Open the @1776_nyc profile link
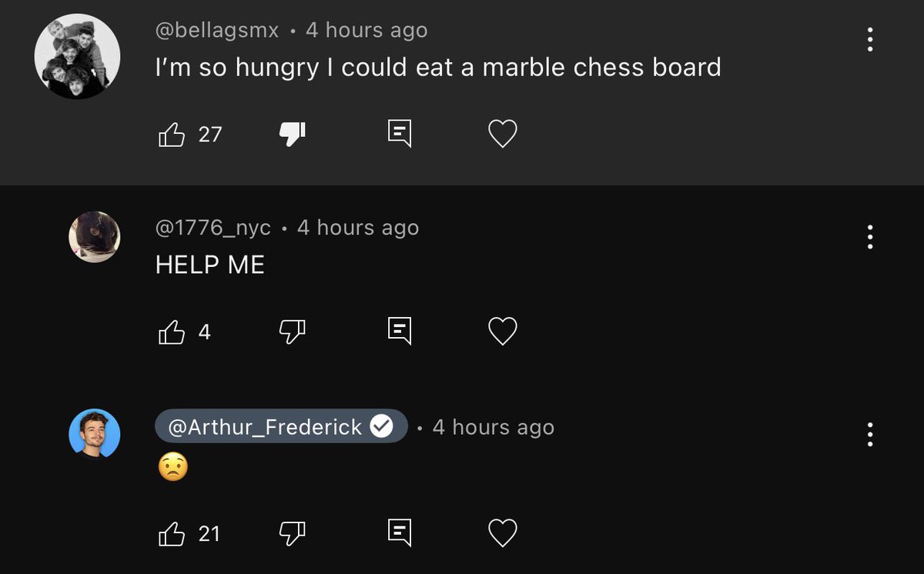The image size is (924, 574). (x=213, y=228)
